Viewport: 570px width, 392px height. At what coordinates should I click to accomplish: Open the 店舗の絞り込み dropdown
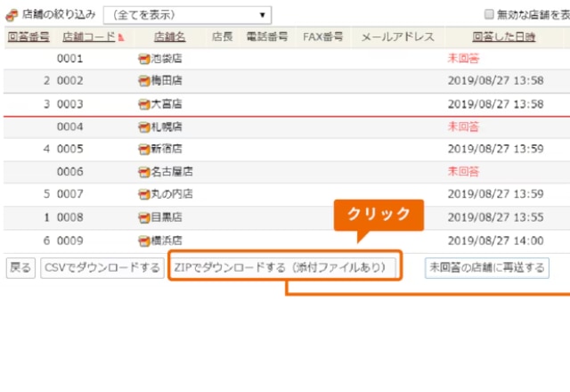pos(187,15)
